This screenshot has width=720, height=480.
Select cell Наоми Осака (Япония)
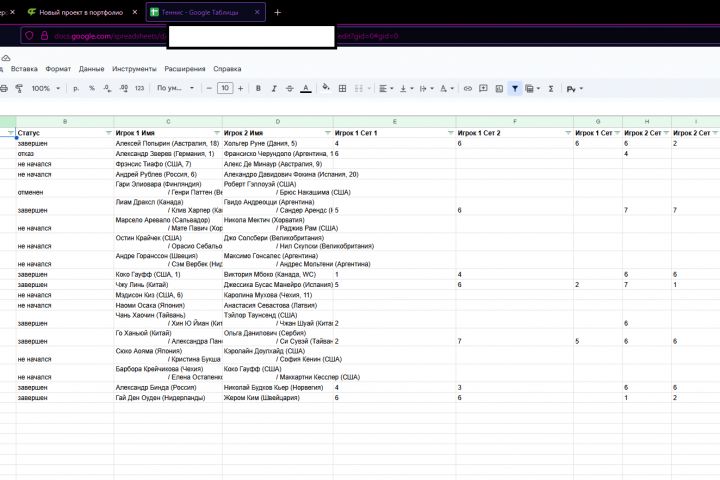[x=168, y=305]
